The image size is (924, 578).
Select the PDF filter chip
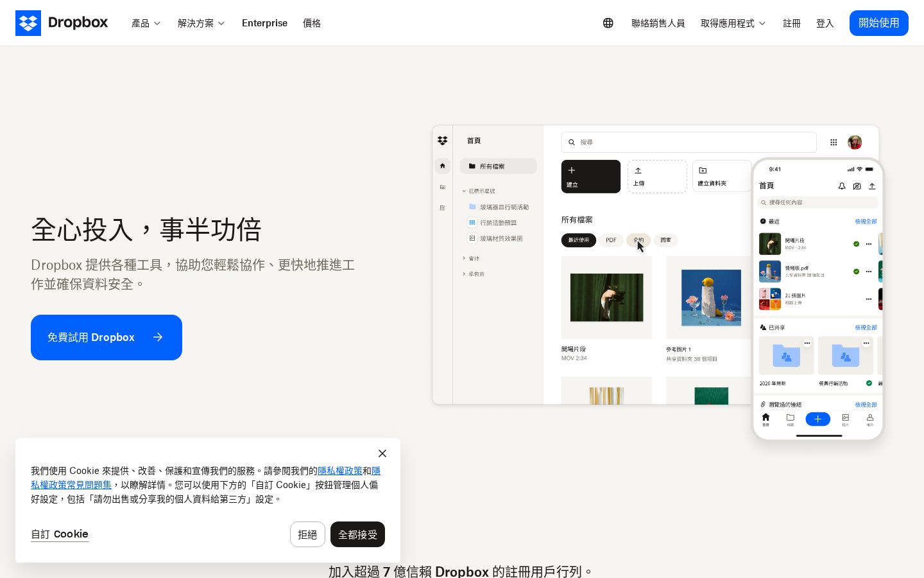611,240
